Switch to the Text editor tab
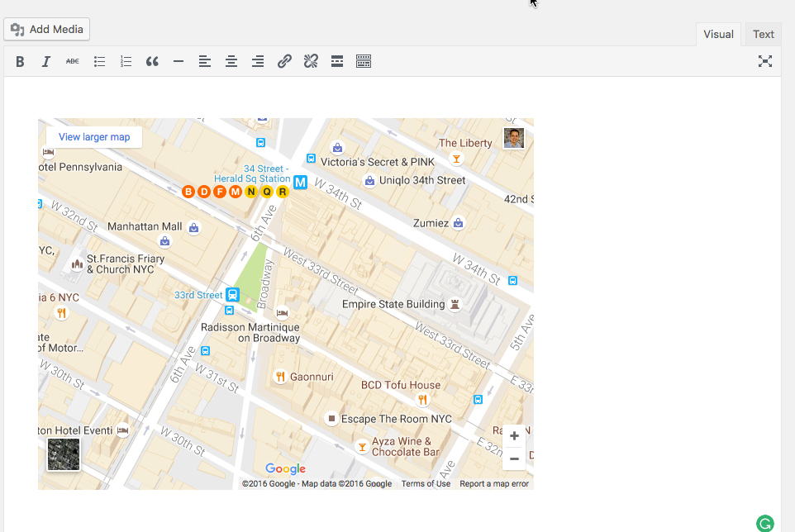 763,34
